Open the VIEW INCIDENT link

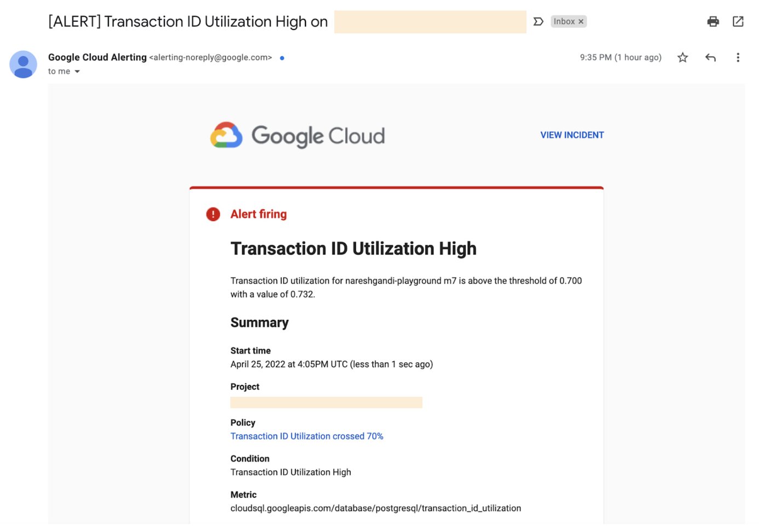coord(572,135)
